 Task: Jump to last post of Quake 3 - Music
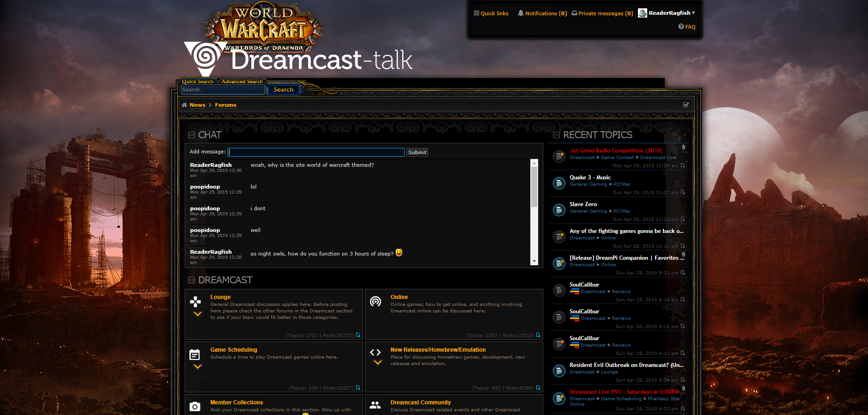(682, 192)
